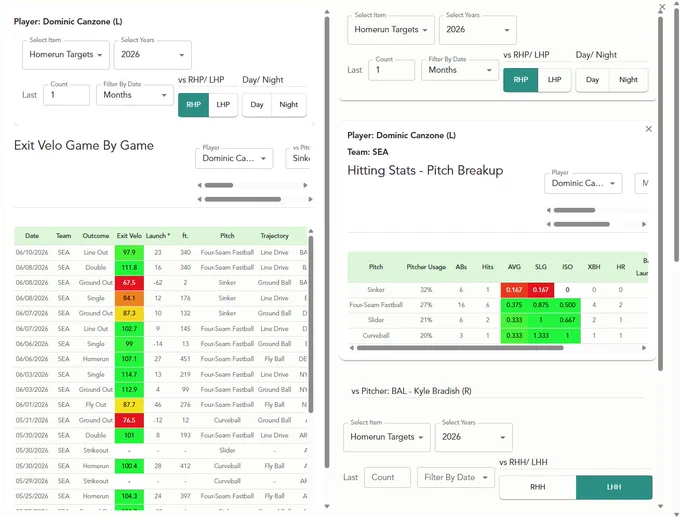The height and width of the screenshot is (517, 680).
Task: Select LHH for pitcher Kyle Bradish
Action: point(614,487)
